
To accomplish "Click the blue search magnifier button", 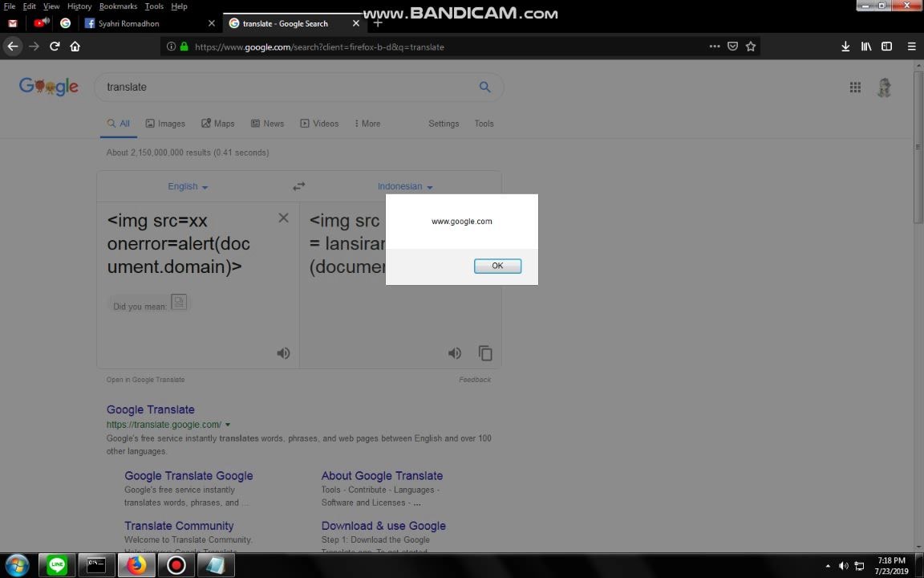I will 485,88.
